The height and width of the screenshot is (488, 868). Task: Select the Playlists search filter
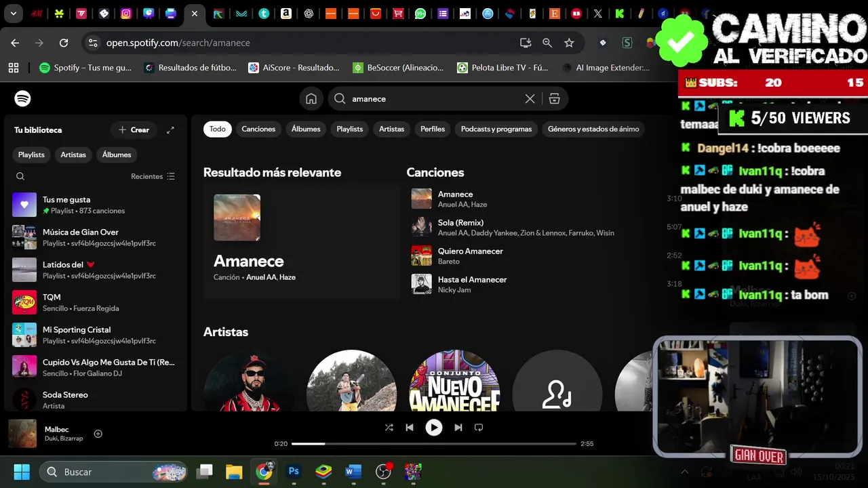350,129
